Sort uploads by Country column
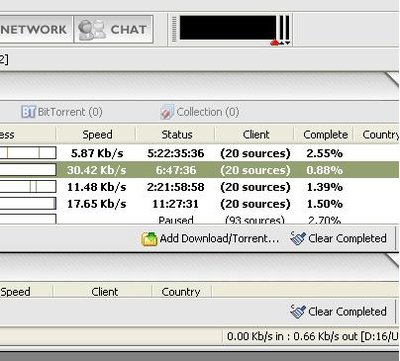This screenshot has width=400, height=361. click(181, 292)
